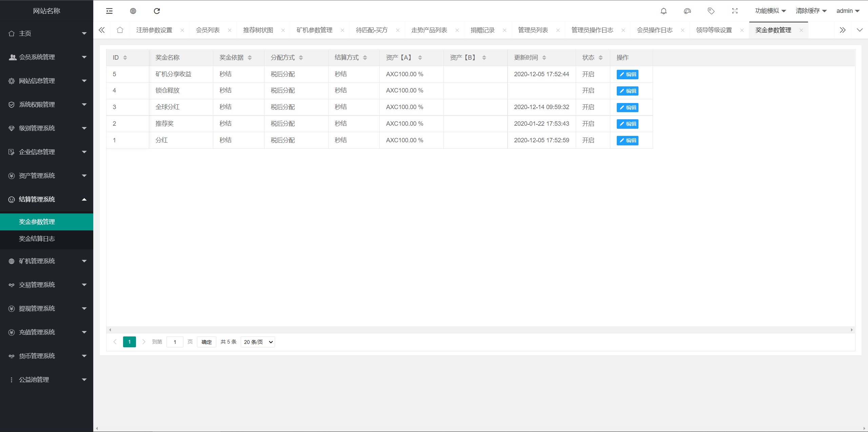Viewport: 868px width, 432px height.
Task: Select the globe language icon in top toolbar
Action: tap(133, 11)
